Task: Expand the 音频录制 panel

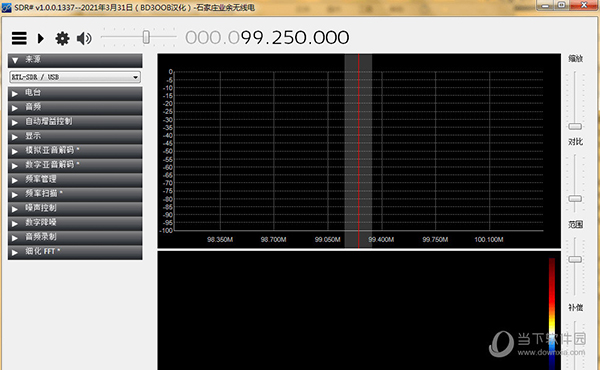Action: point(75,237)
